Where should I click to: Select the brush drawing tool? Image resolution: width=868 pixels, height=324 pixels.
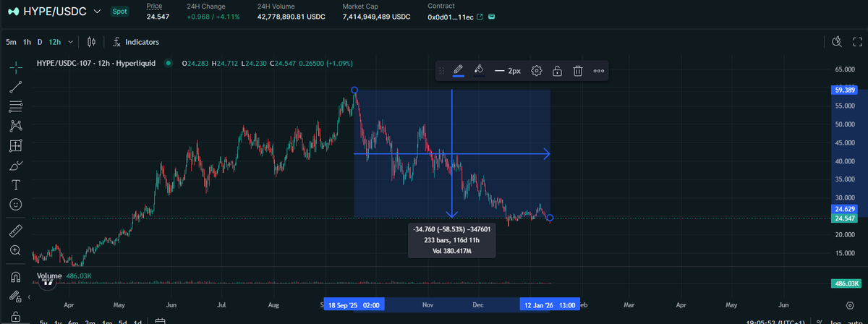[15, 165]
